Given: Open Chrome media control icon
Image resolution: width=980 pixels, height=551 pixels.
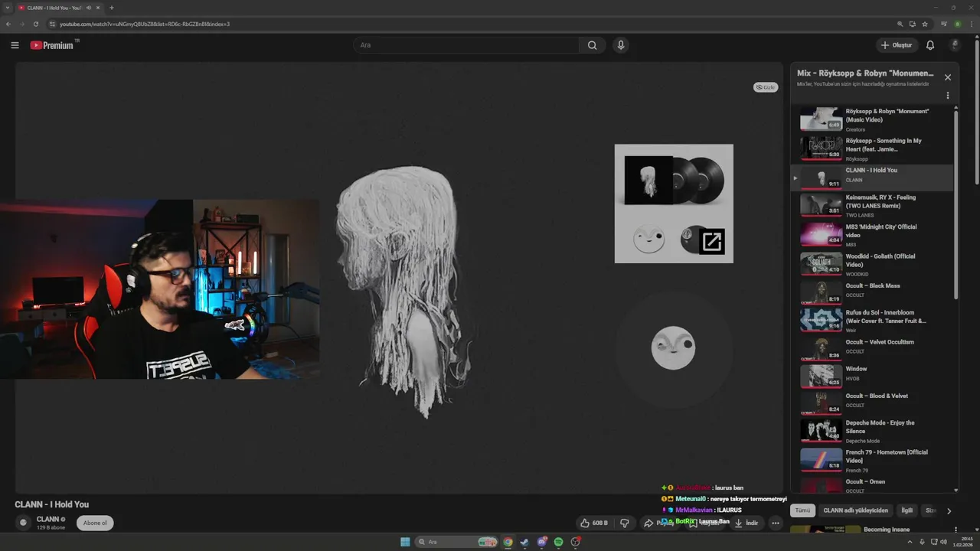Looking at the screenshot, I should 942,24.
